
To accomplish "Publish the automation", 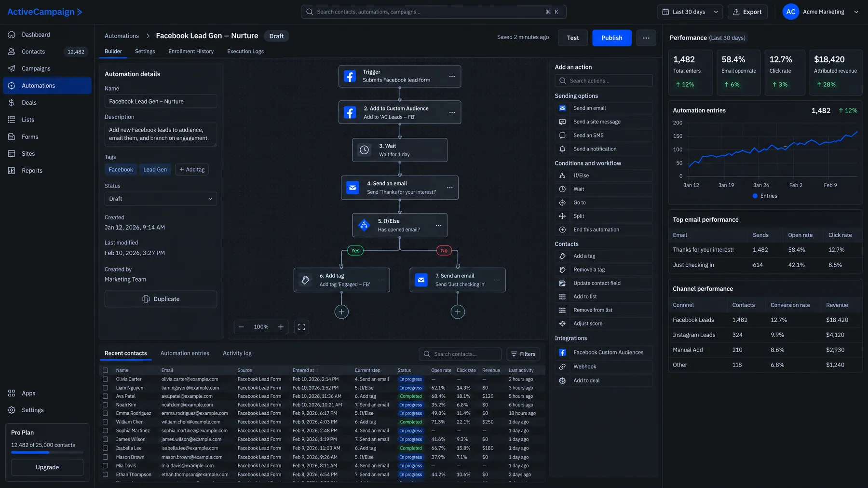I will click(x=611, y=38).
